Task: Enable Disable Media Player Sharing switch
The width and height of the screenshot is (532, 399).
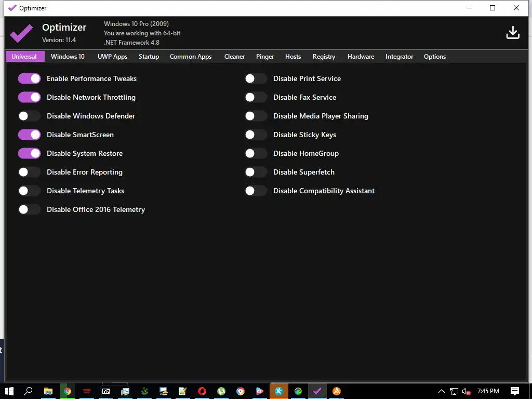Action: tap(256, 116)
